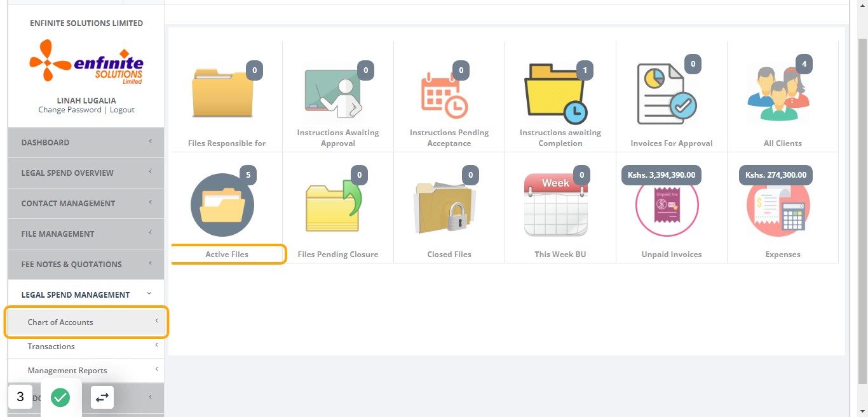Image resolution: width=868 pixels, height=417 pixels.
Task: Open Instructions Awaiting Approval teacher icon
Action: pos(334,94)
